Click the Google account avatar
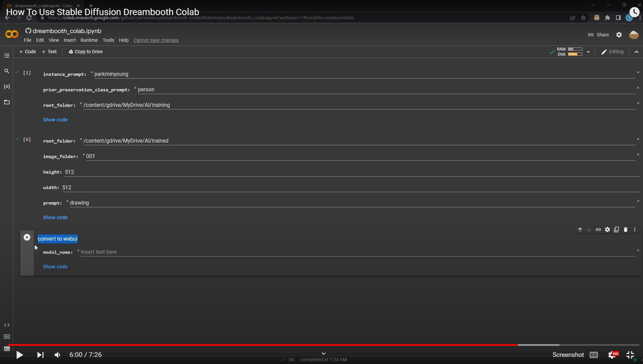The image size is (643, 364). coord(634,35)
